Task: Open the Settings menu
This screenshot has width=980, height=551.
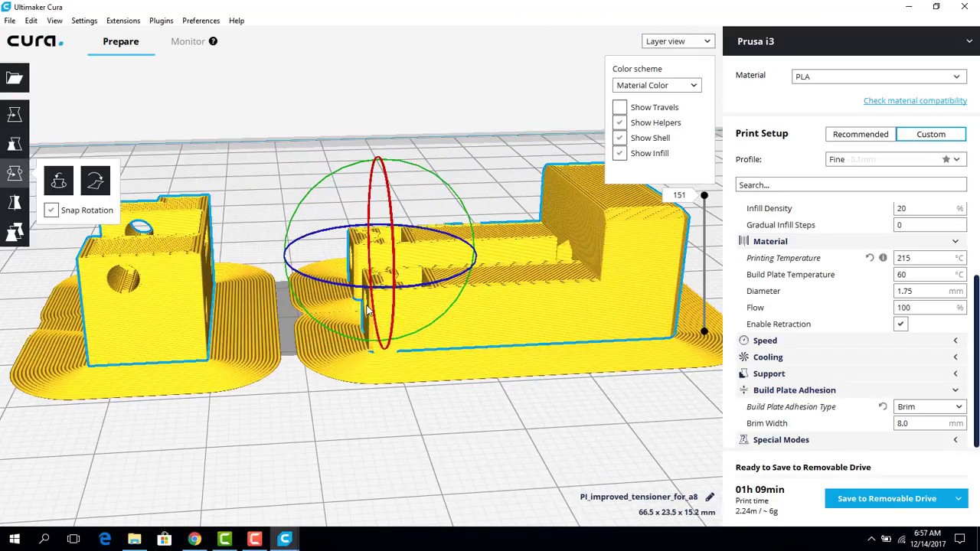Action: click(x=84, y=21)
